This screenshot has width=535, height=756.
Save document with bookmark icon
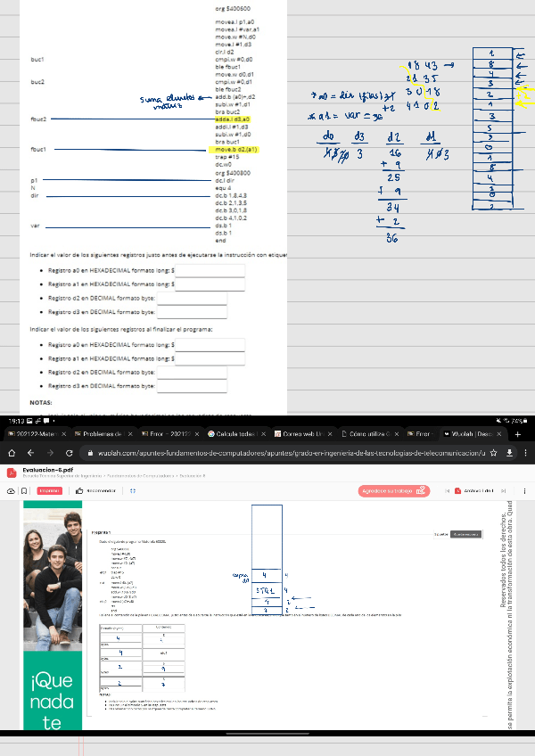(x=24, y=491)
